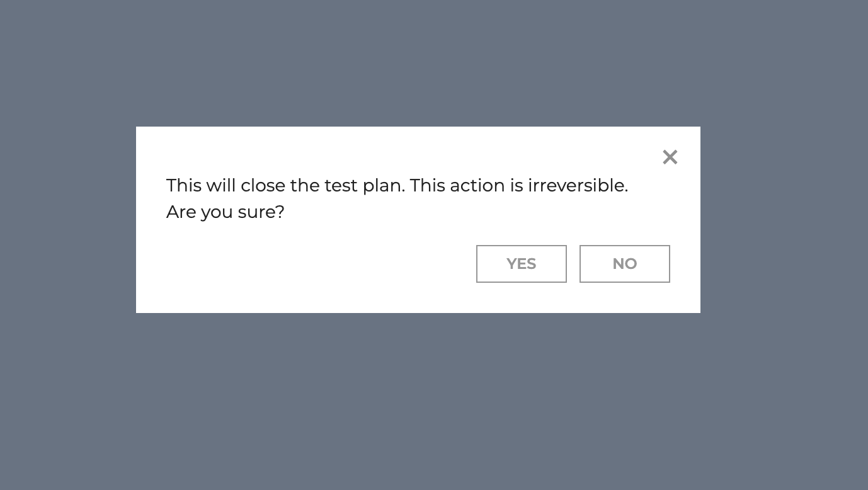Choose YES to close the test plan
This screenshot has height=490, width=868.
point(522,264)
